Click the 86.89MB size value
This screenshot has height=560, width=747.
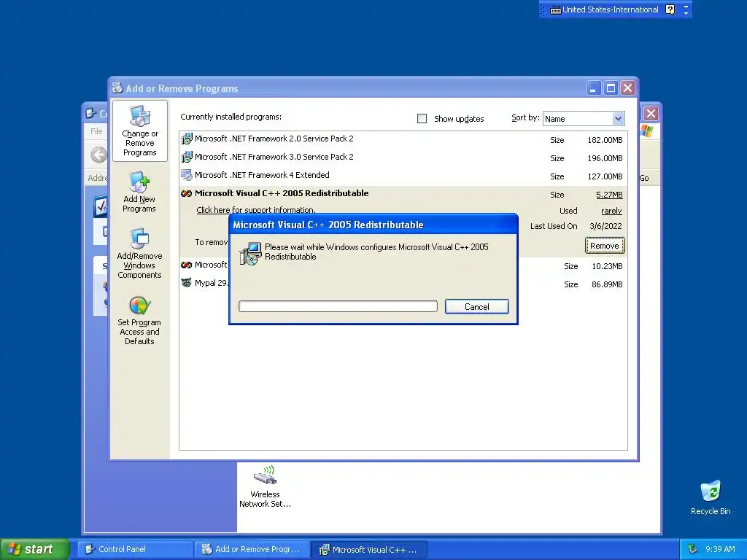tap(607, 284)
